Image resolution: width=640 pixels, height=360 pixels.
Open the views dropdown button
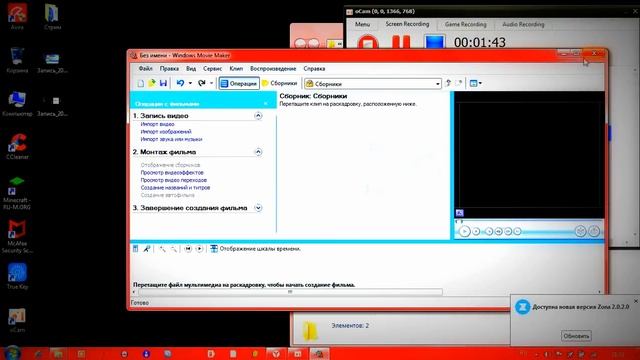[x=476, y=83]
